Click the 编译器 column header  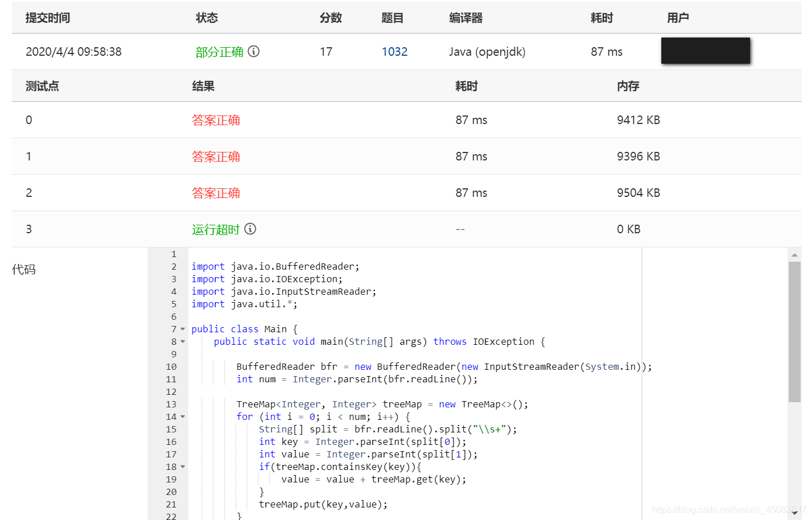(466, 18)
